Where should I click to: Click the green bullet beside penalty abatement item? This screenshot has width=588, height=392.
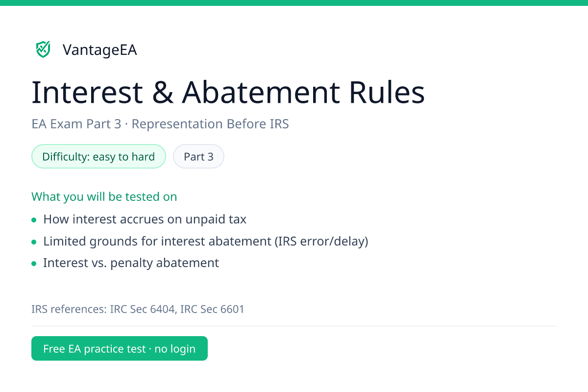[x=34, y=264]
